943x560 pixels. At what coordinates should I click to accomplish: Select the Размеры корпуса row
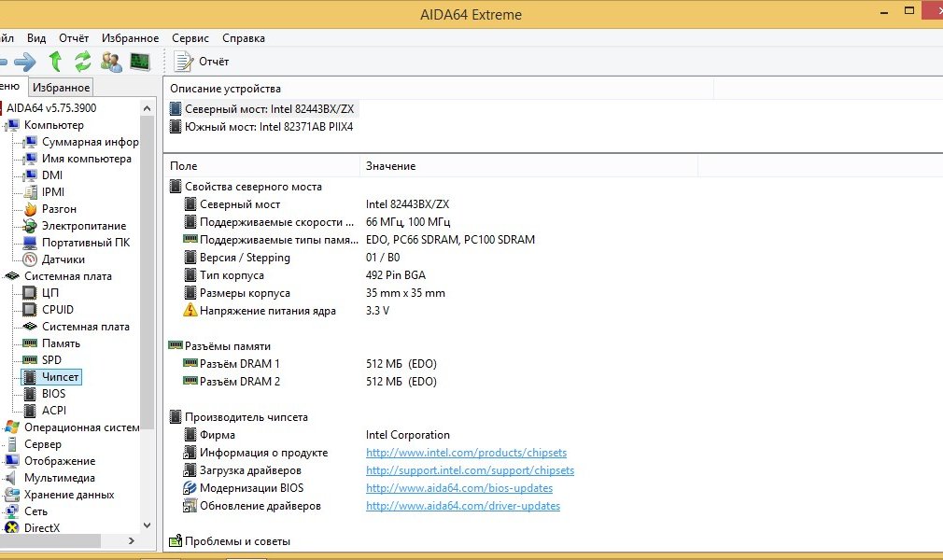(x=245, y=293)
